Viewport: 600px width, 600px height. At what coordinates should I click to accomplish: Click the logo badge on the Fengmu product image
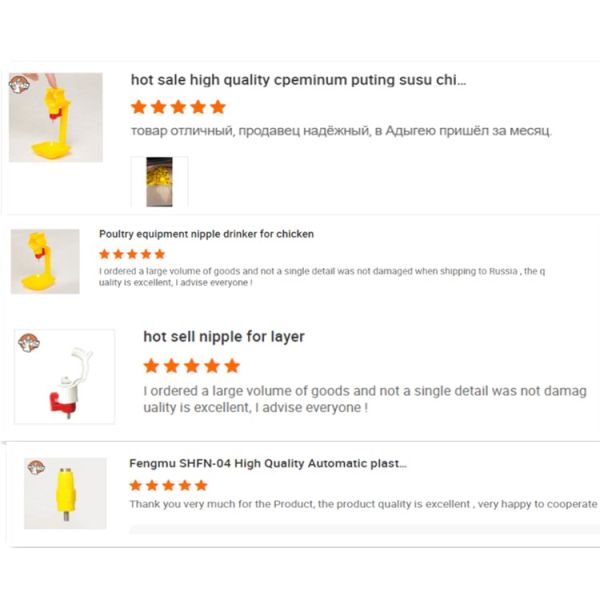pos(36,467)
